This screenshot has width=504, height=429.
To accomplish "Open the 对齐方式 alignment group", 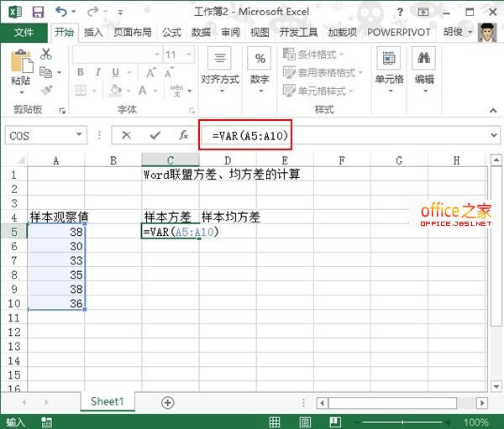I will click(x=220, y=70).
